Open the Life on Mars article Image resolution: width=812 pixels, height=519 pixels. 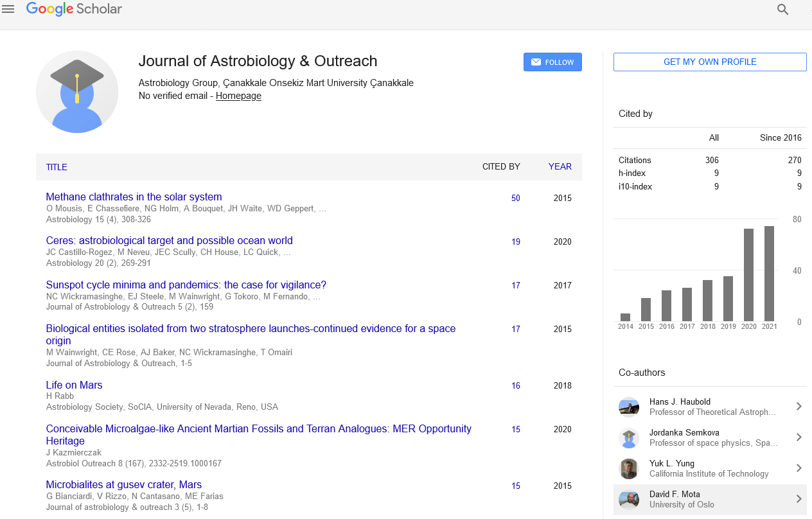click(74, 385)
